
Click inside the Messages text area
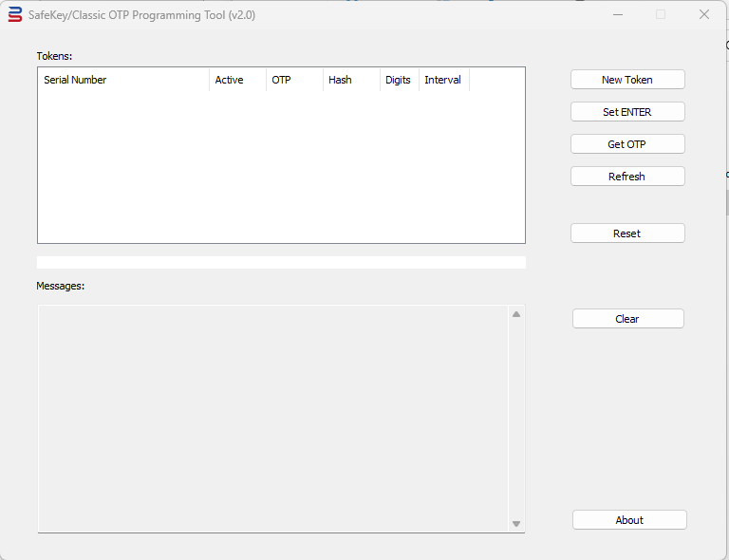[273, 418]
